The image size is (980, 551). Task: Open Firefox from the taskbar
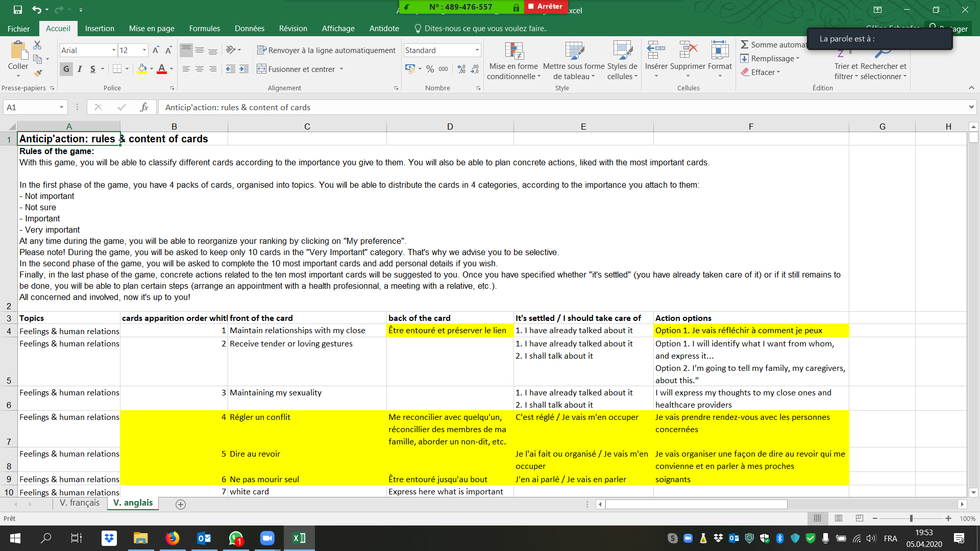pyautogui.click(x=172, y=538)
